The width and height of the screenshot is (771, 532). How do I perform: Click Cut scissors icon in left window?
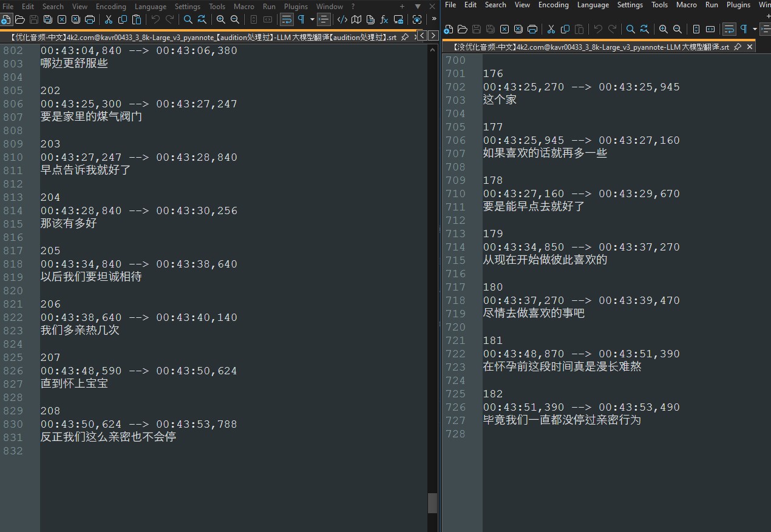[109, 19]
